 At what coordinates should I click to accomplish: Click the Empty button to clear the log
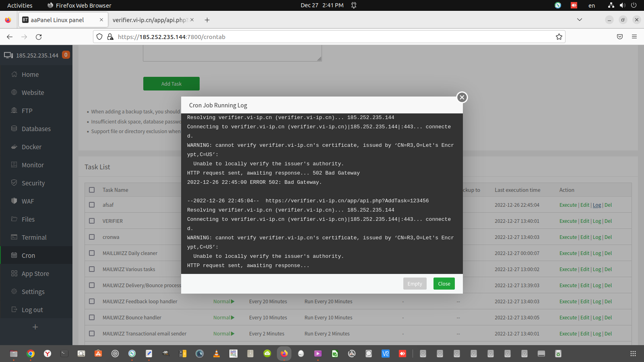click(415, 284)
